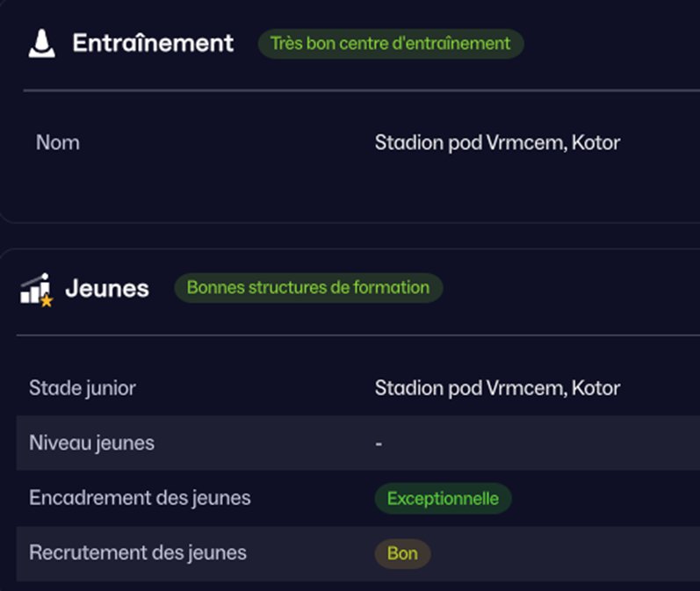The image size is (700, 591).
Task: Click the Jeunes chart-with-star icon
Action: click(x=36, y=289)
